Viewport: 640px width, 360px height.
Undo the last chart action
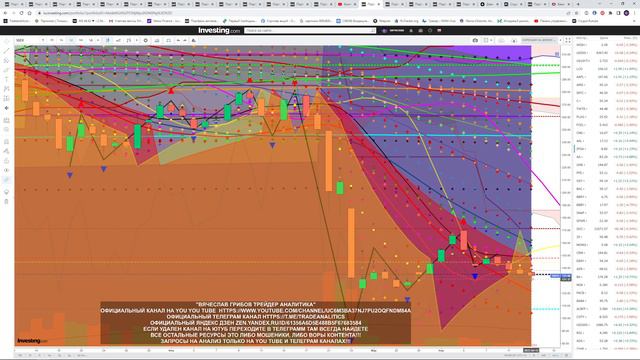(x=178, y=40)
